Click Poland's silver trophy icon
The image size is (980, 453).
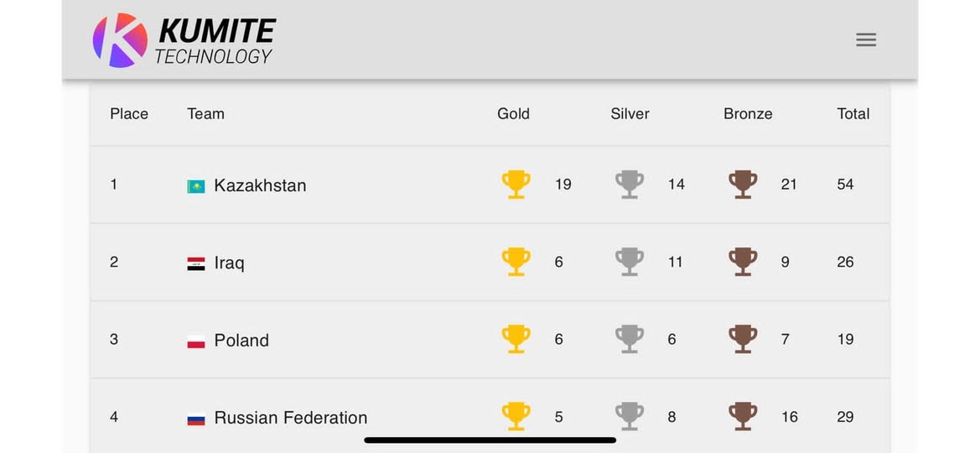point(629,339)
